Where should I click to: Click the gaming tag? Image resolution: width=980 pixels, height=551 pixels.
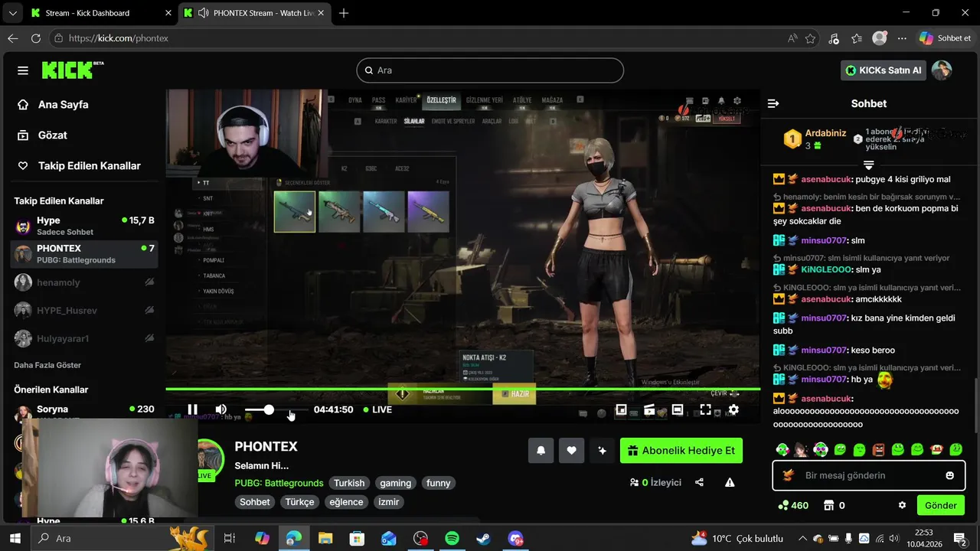pos(396,483)
